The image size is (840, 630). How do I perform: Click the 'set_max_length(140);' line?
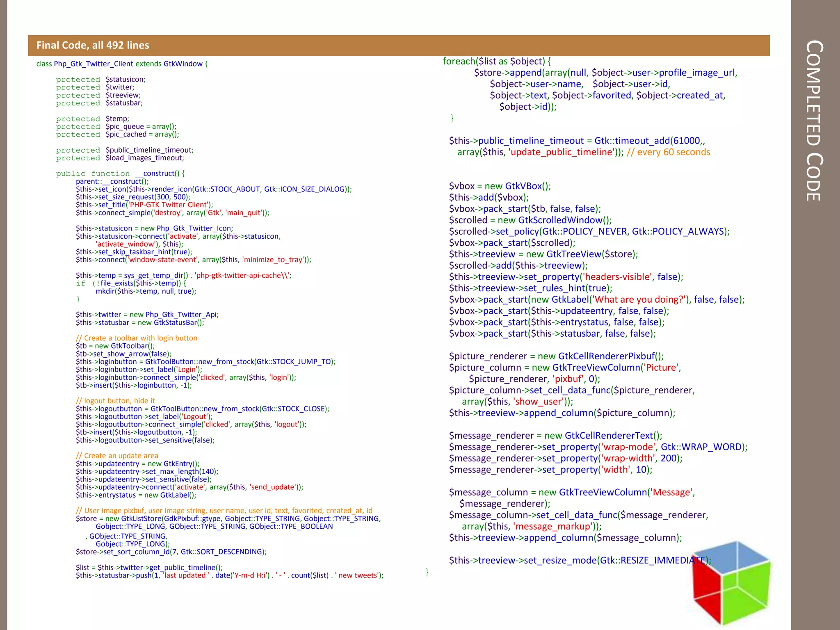click(147, 471)
